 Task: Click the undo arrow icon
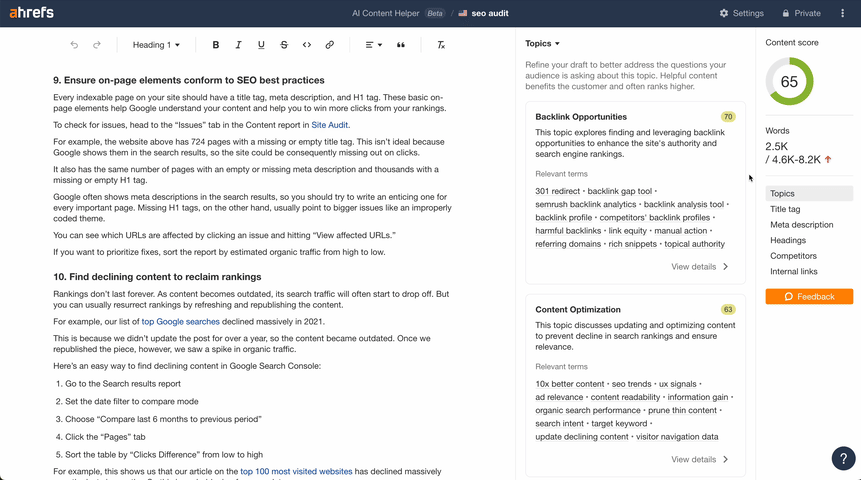tap(74, 45)
